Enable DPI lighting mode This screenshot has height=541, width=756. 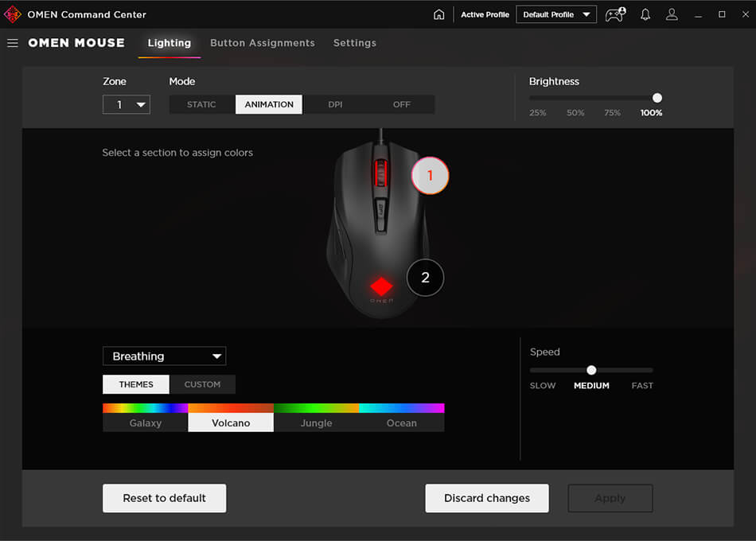[x=335, y=103]
